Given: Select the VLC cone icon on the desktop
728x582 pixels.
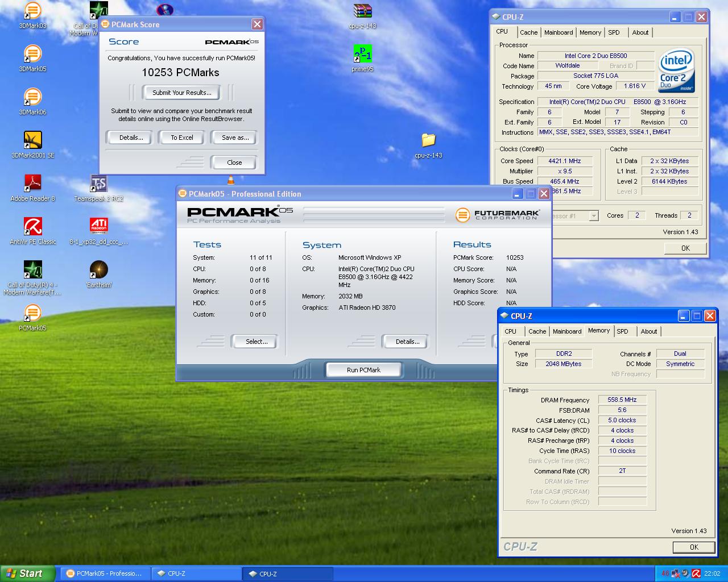Looking at the screenshot, I should [x=230, y=180].
